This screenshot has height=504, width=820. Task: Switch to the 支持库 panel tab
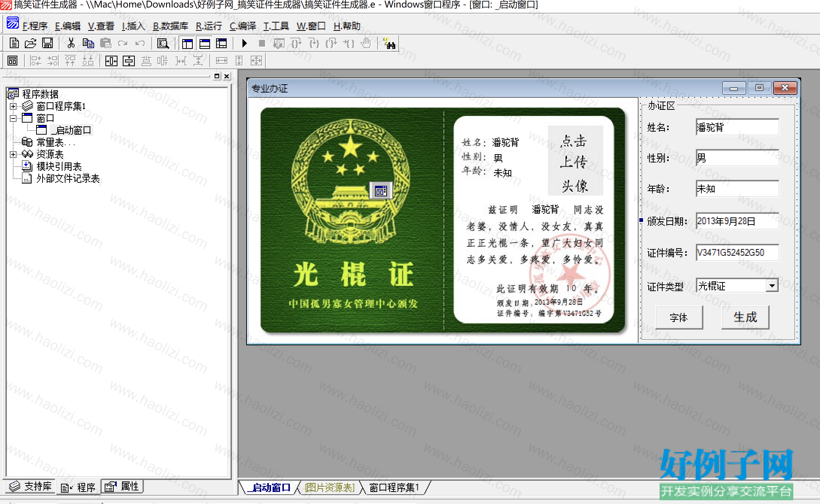tap(30, 486)
